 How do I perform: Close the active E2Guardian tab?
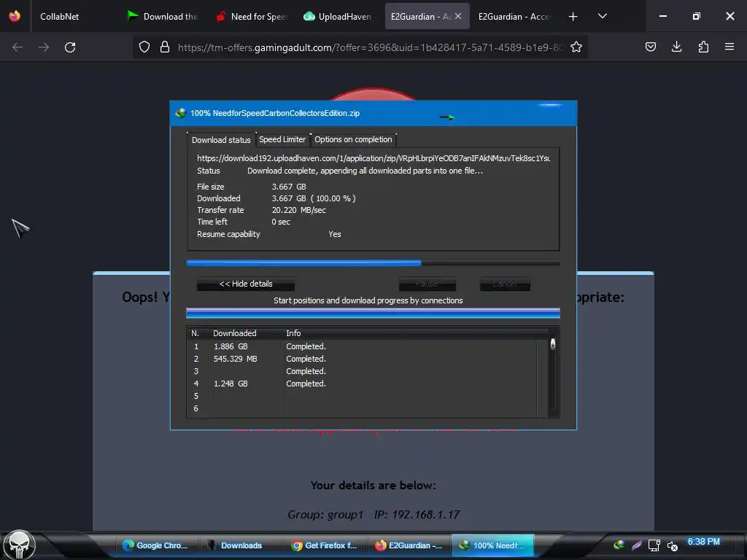click(x=458, y=16)
